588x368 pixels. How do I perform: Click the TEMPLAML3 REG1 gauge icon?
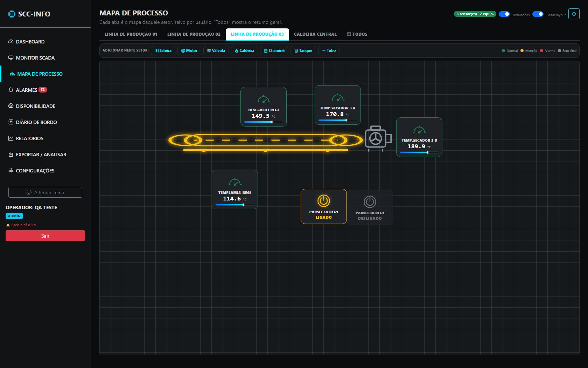click(x=235, y=182)
